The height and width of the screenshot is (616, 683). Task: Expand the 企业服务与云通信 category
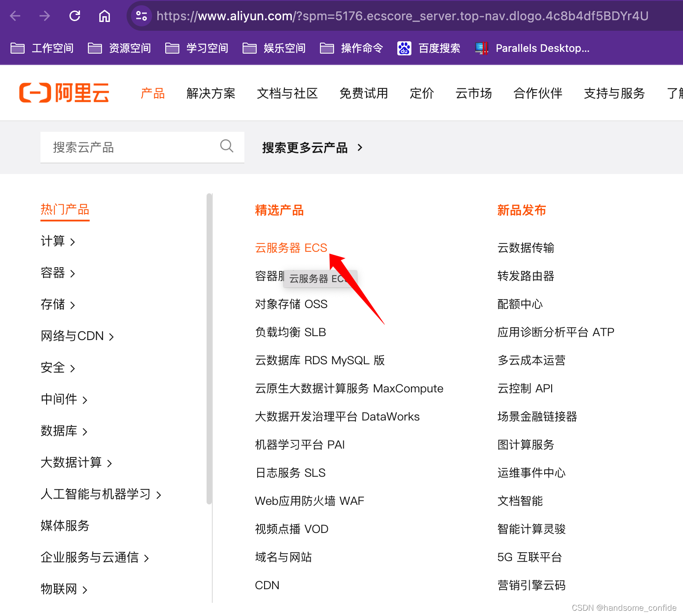click(x=95, y=558)
